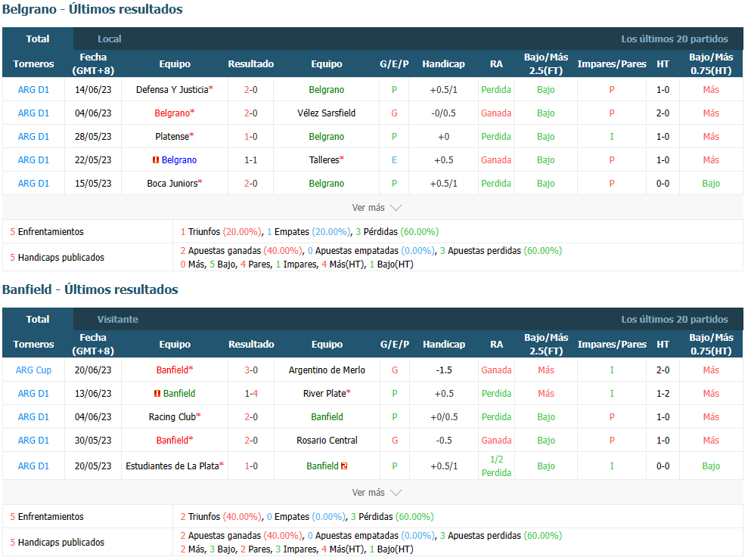
Task: Open 'Los últimos 20 partidos' in Banfield section
Action: (674, 320)
